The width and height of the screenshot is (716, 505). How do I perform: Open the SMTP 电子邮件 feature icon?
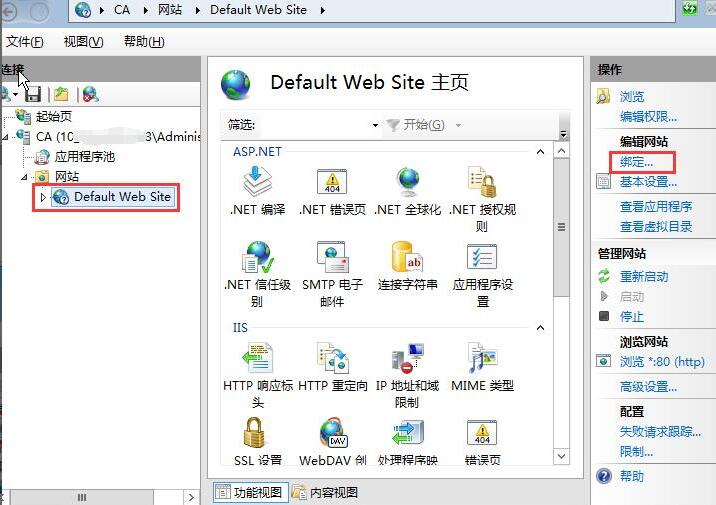point(332,257)
